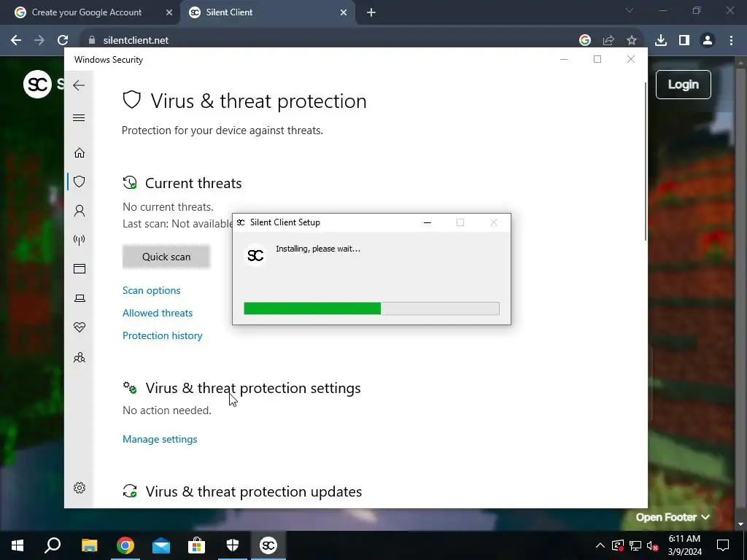Click muted volume icon in tray
Screen dimensions: 747x560
[653, 545]
